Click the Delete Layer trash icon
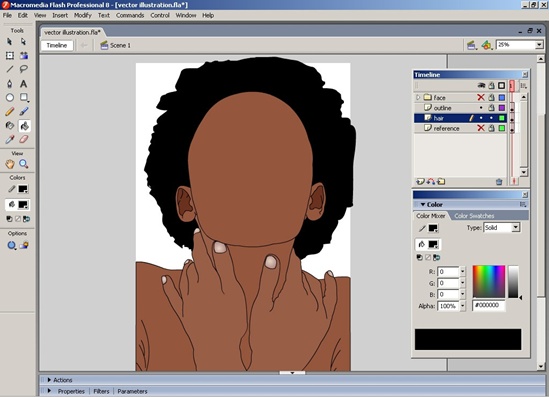 coord(499,182)
